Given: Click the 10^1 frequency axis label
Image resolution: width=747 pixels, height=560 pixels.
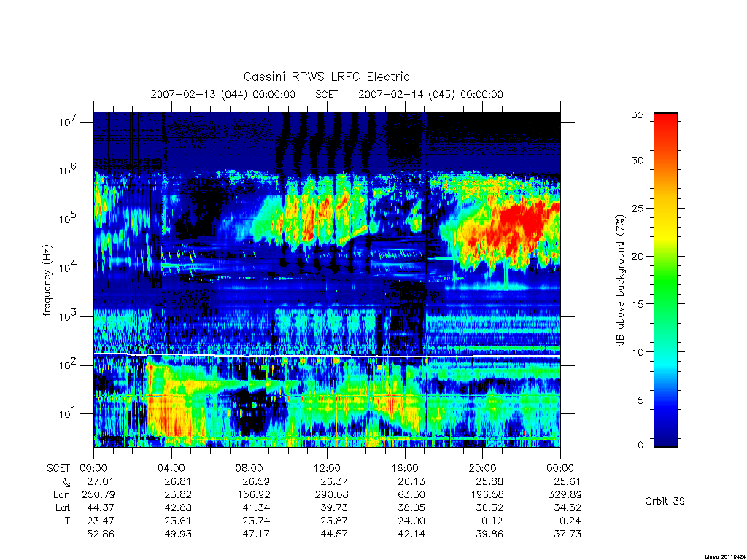Looking at the screenshot, I should [x=67, y=414].
